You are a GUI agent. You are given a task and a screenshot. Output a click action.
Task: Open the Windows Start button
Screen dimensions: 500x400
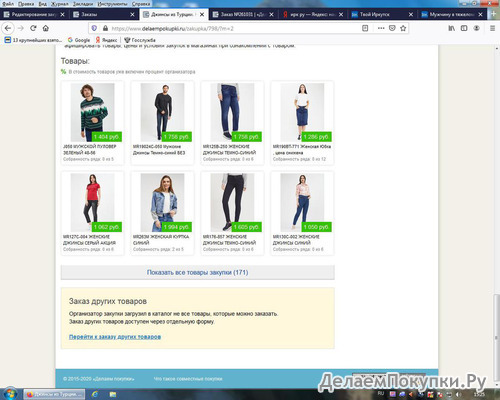click(x=10, y=394)
